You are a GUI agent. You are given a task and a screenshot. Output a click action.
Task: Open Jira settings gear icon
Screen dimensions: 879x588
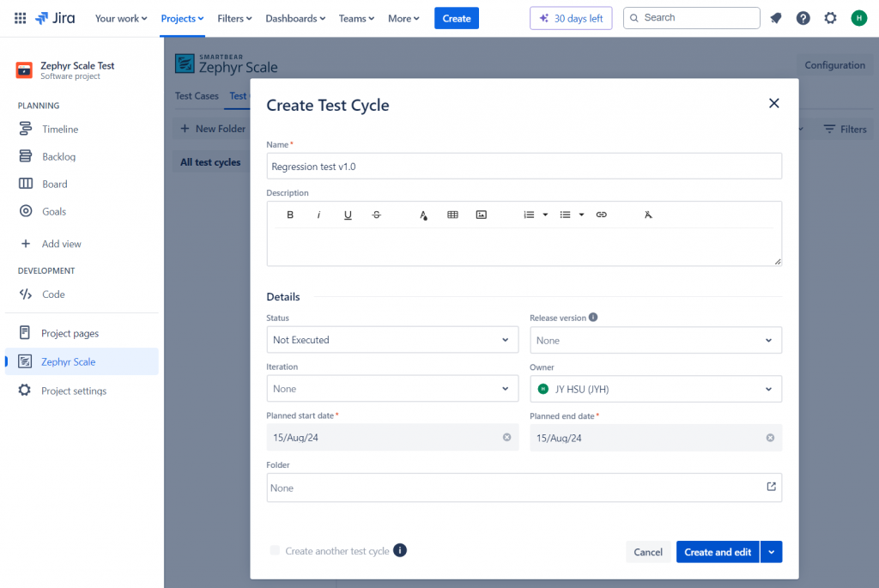click(830, 18)
